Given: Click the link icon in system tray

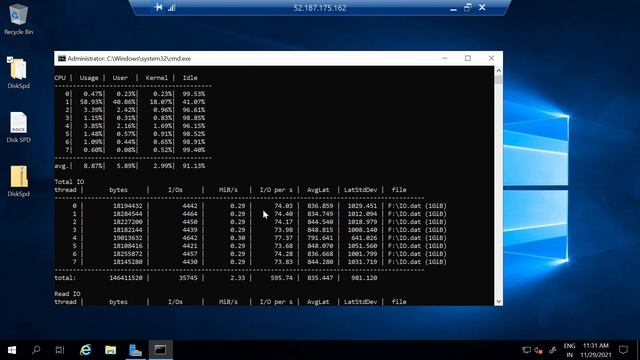Looking at the screenshot, I should tap(552, 350).
